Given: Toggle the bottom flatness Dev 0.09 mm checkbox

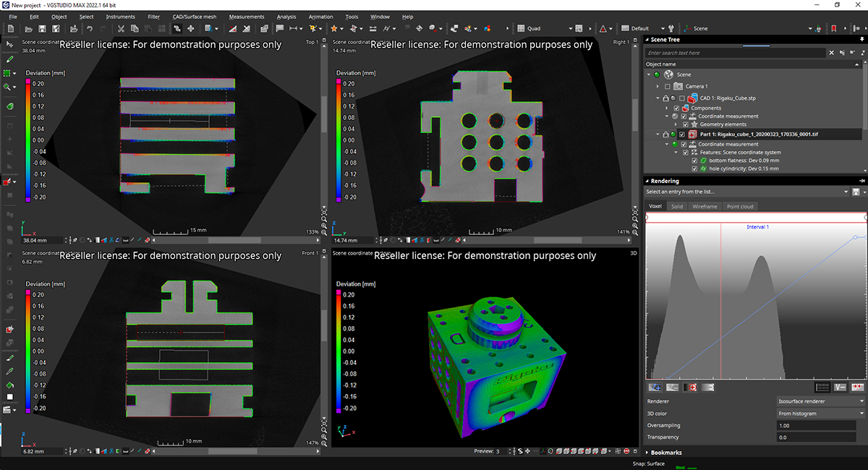Looking at the screenshot, I should pyautogui.click(x=694, y=161).
